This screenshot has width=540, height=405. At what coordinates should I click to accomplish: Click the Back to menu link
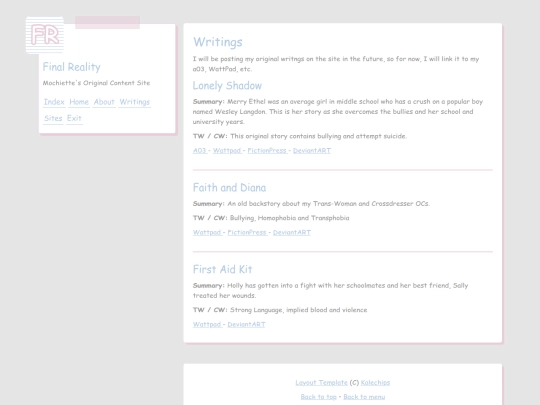(364, 397)
